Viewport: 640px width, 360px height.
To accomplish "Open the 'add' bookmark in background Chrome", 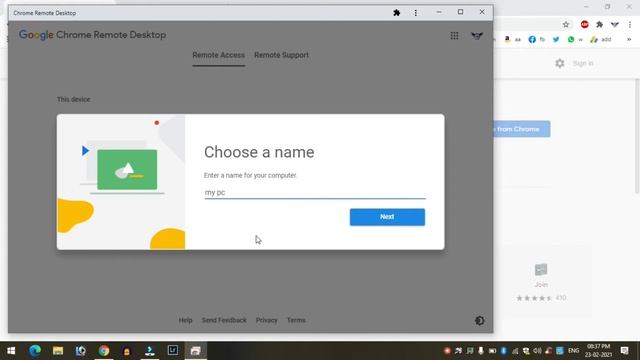I will (x=601, y=39).
